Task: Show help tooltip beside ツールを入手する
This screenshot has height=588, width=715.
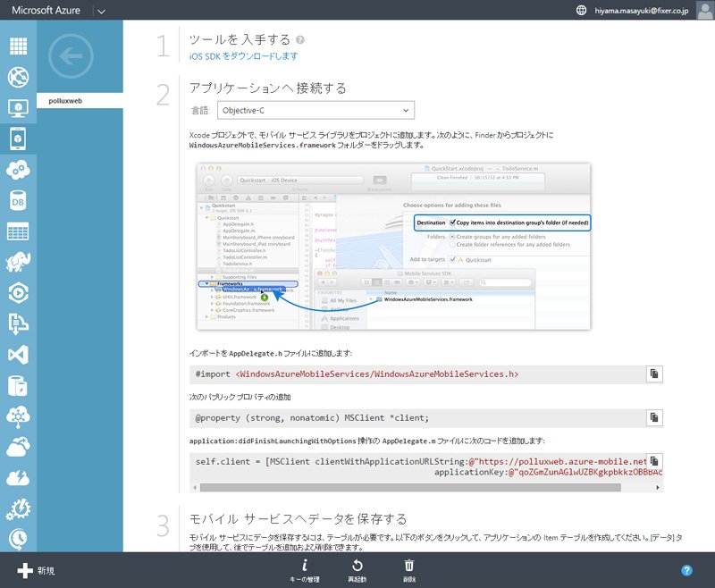Action: click(300, 39)
